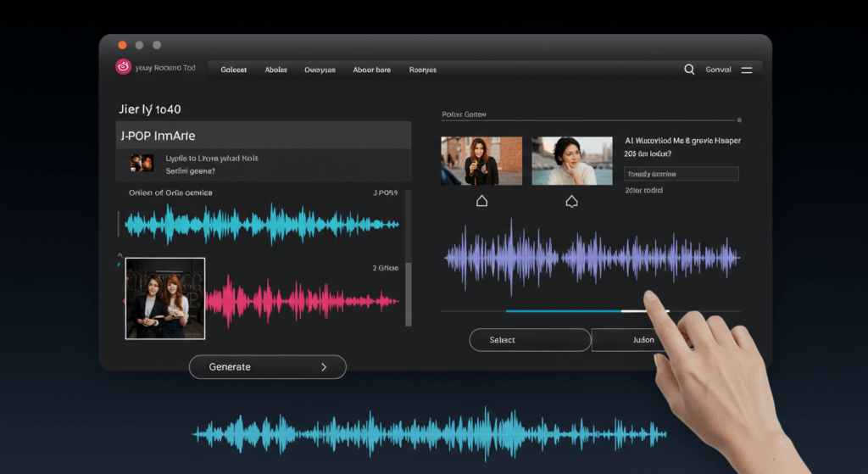Click the 'Jier lý 1o40' heading
868x474 pixels.
pyautogui.click(x=149, y=109)
